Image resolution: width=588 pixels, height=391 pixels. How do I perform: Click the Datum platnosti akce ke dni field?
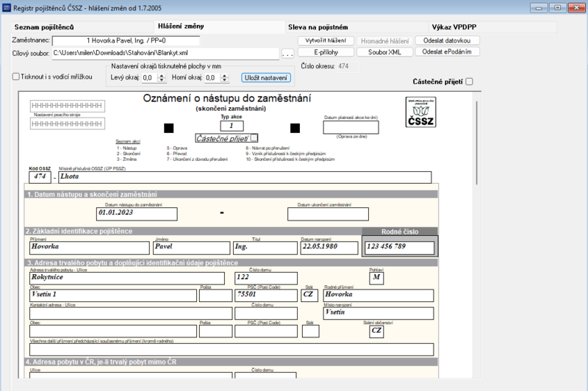(351, 127)
